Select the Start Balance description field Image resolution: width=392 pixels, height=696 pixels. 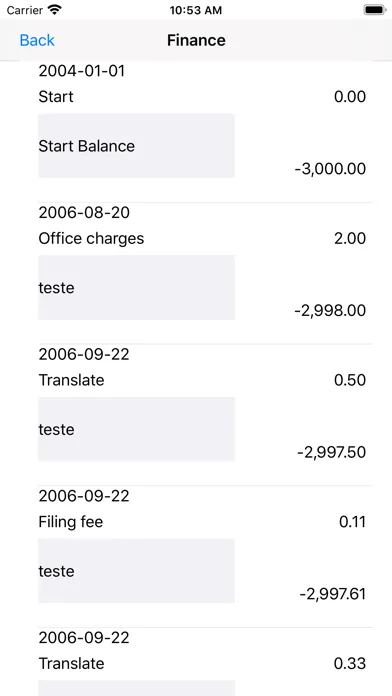(136, 146)
